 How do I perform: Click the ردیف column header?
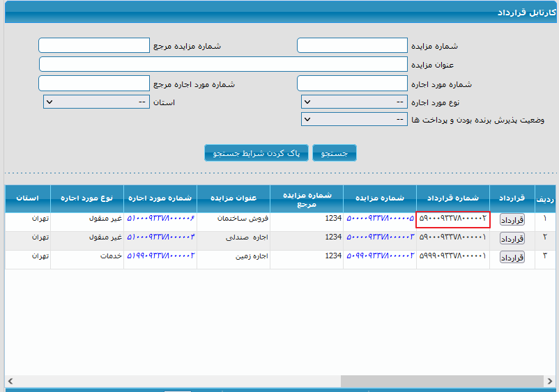point(545,198)
